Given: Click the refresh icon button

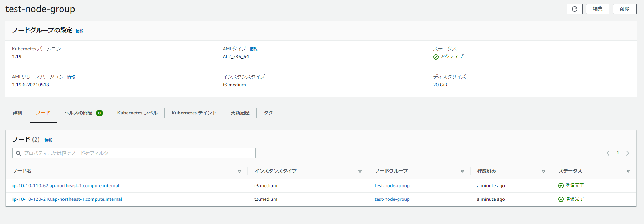Looking at the screenshot, I should (574, 9).
